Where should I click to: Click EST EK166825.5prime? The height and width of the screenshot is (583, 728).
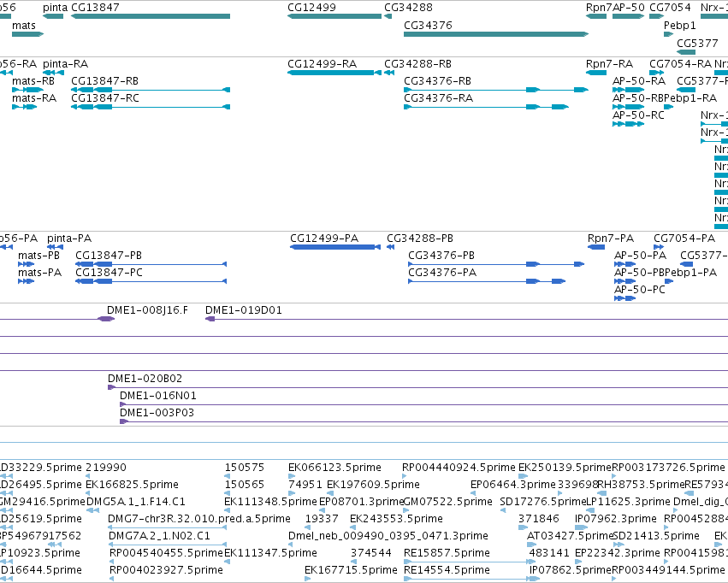tap(88, 493)
